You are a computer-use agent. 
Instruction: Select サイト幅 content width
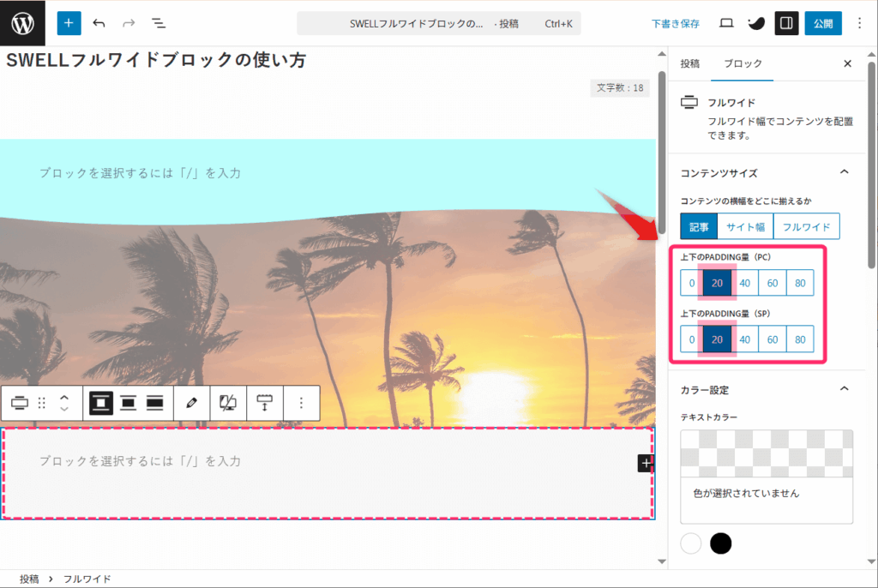point(745,227)
